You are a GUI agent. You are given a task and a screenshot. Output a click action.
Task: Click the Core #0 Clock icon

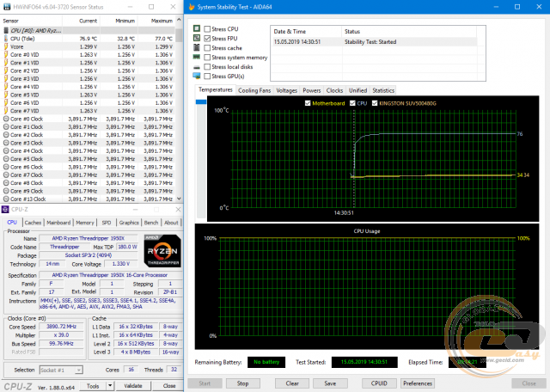coord(6,119)
